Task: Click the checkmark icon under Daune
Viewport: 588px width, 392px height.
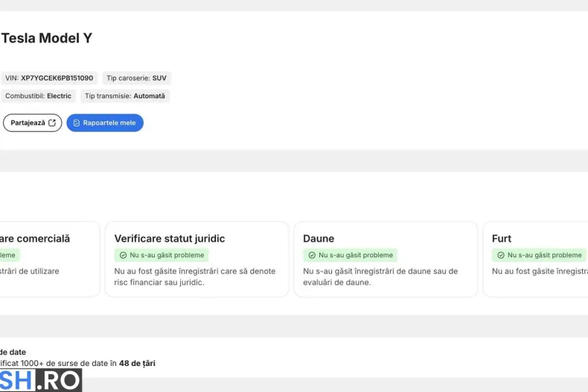Action: [x=312, y=255]
